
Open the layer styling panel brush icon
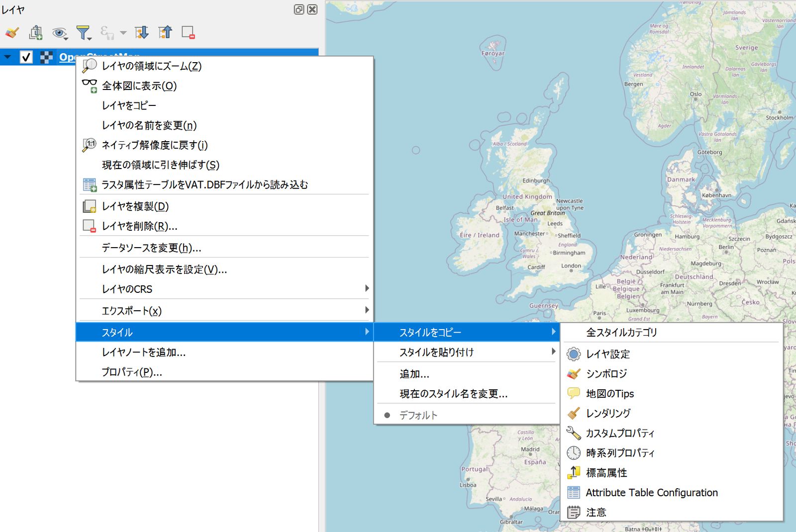click(12, 33)
